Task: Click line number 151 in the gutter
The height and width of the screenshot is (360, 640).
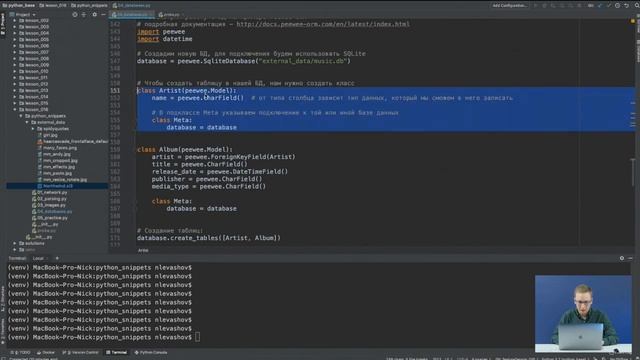Action: click(115, 91)
